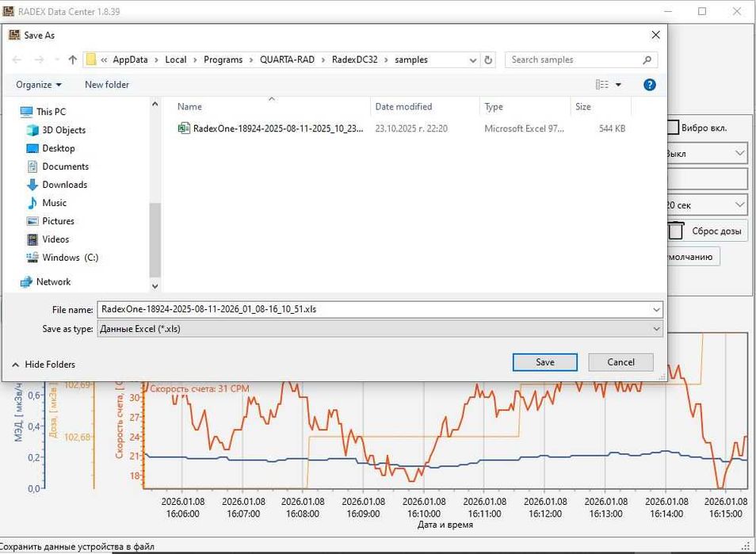756x554 pixels.
Task: Sort files by Size column header
Action: [600, 106]
